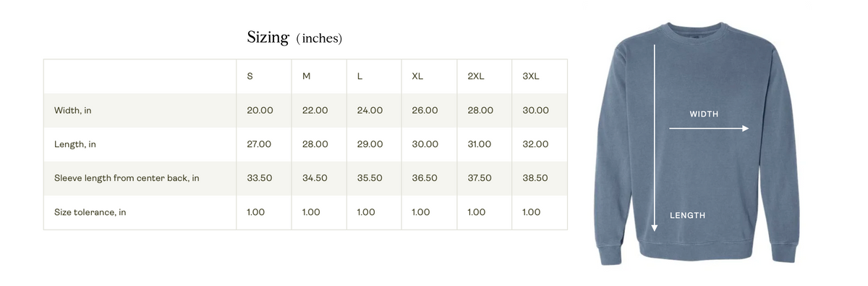Image resolution: width=868 pixels, height=286 pixels.
Task: Click the WIDTH label on sweatshirt
Action: click(x=704, y=114)
